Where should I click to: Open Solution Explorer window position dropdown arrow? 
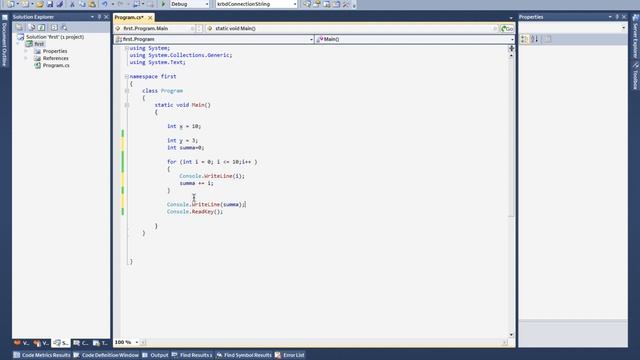point(92,17)
